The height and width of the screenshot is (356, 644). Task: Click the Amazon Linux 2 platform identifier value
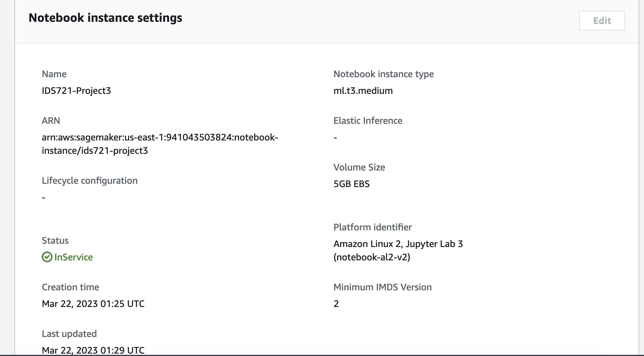(x=398, y=250)
